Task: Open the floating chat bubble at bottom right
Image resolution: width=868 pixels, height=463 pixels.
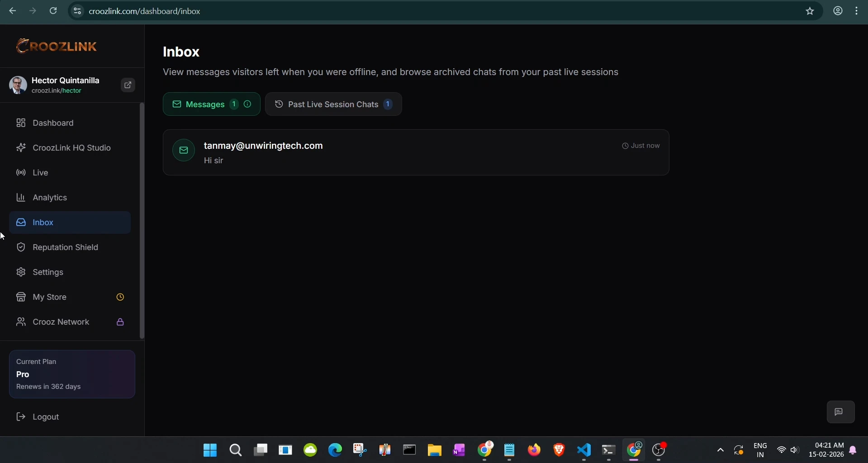Action: 840,411
